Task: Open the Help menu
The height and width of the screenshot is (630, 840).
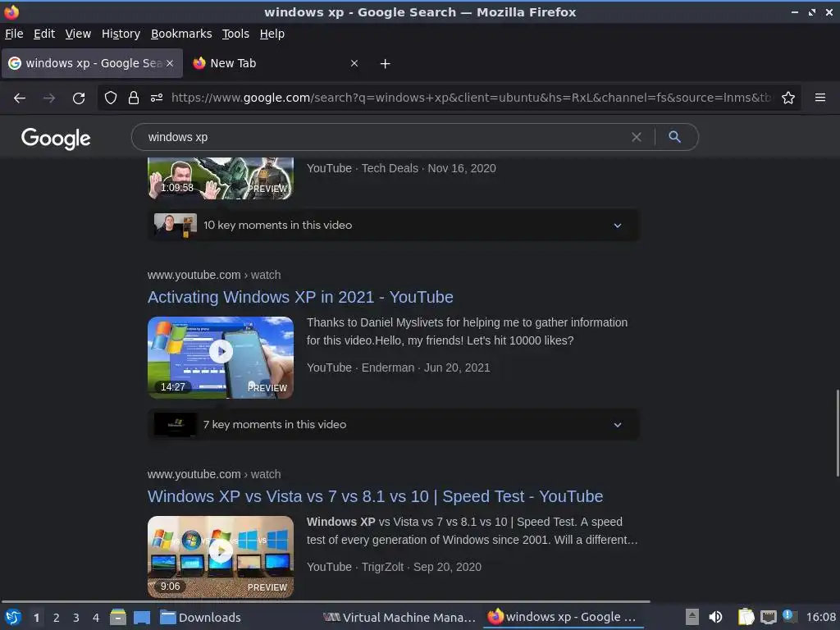Action: tap(272, 34)
